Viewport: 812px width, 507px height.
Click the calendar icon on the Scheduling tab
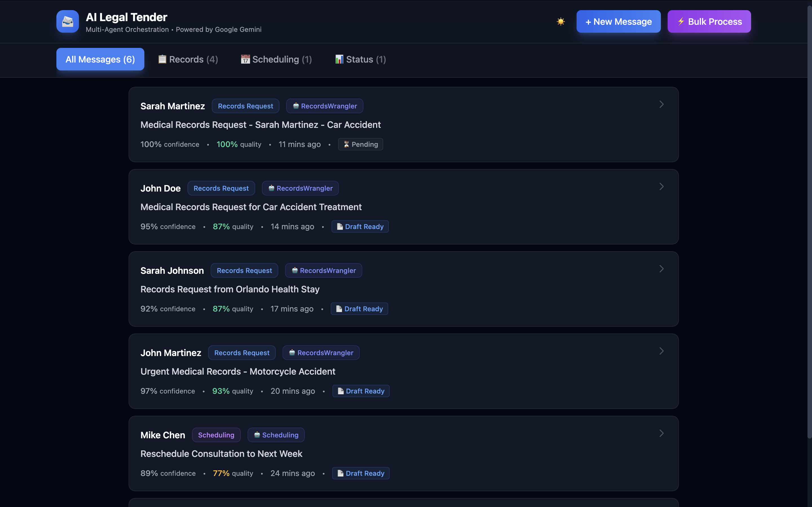[245, 59]
